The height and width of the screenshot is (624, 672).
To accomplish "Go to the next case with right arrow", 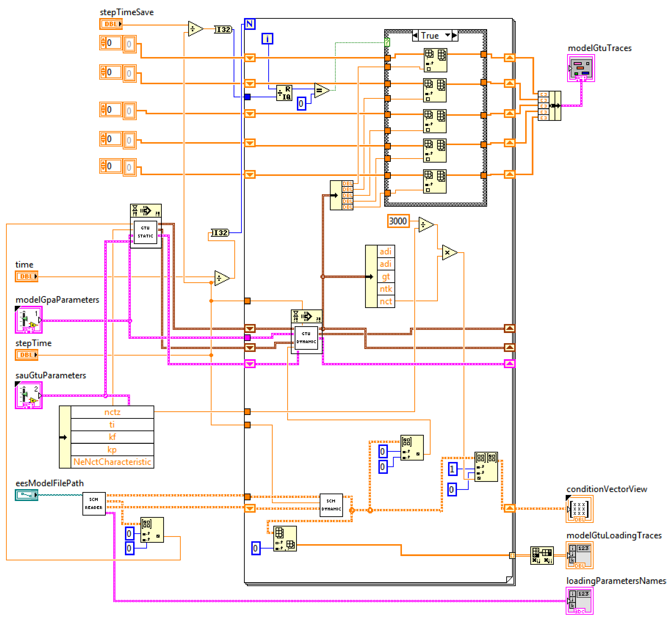I will tap(454, 35).
